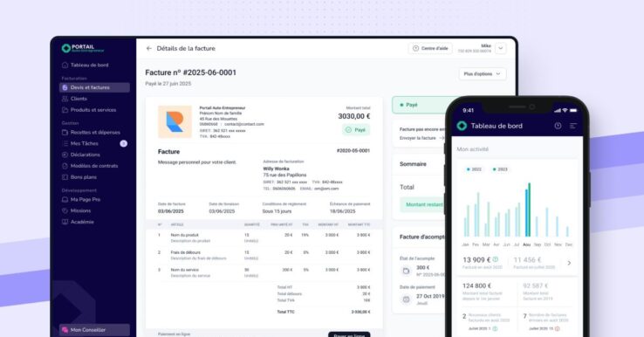Click the Missions sidebar item

click(x=77, y=210)
